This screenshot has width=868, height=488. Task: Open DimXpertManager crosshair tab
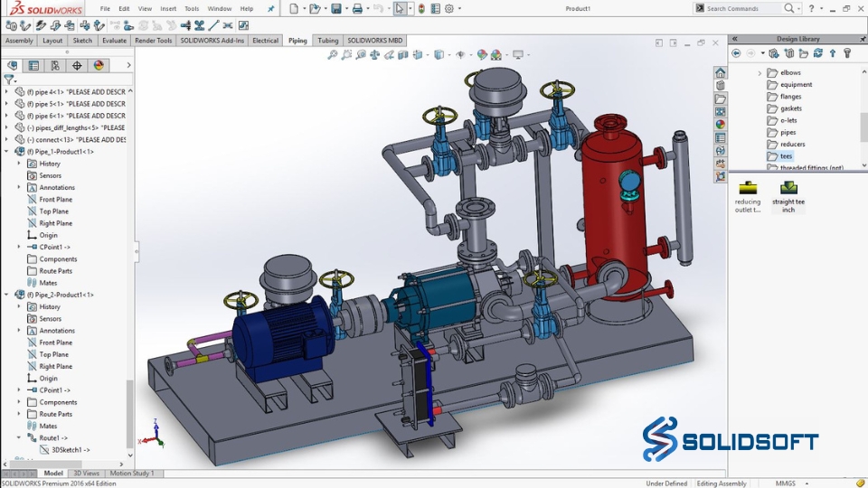coord(77,65)
